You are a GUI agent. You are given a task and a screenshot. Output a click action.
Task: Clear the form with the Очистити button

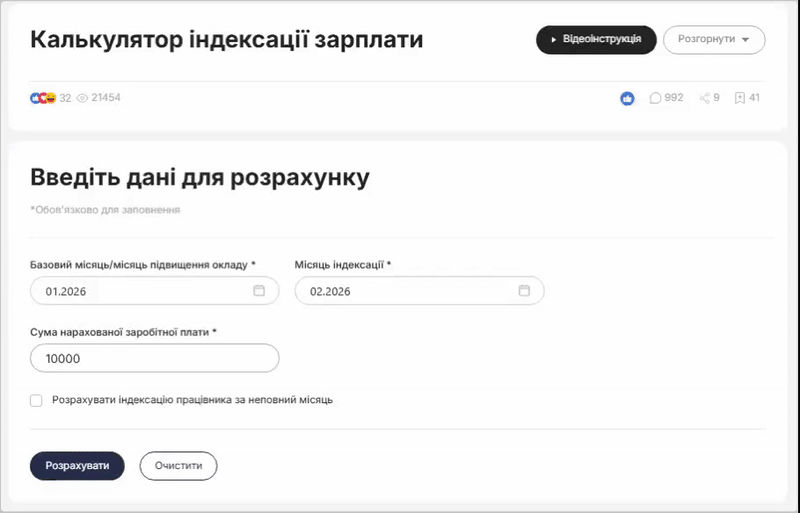178,466
